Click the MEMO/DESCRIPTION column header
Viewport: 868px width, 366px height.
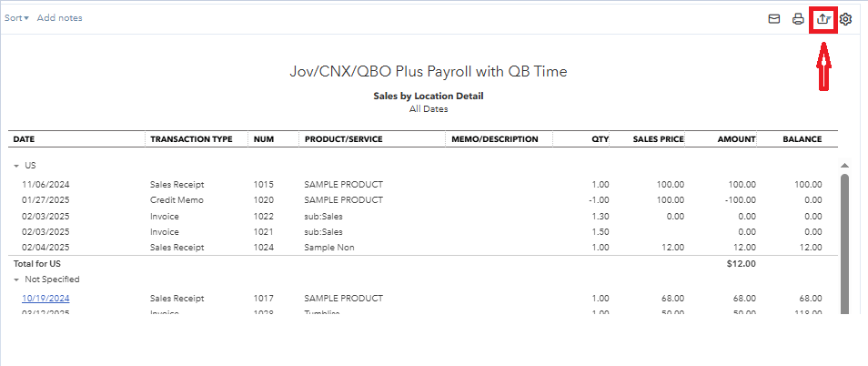[x=495, y=139]
